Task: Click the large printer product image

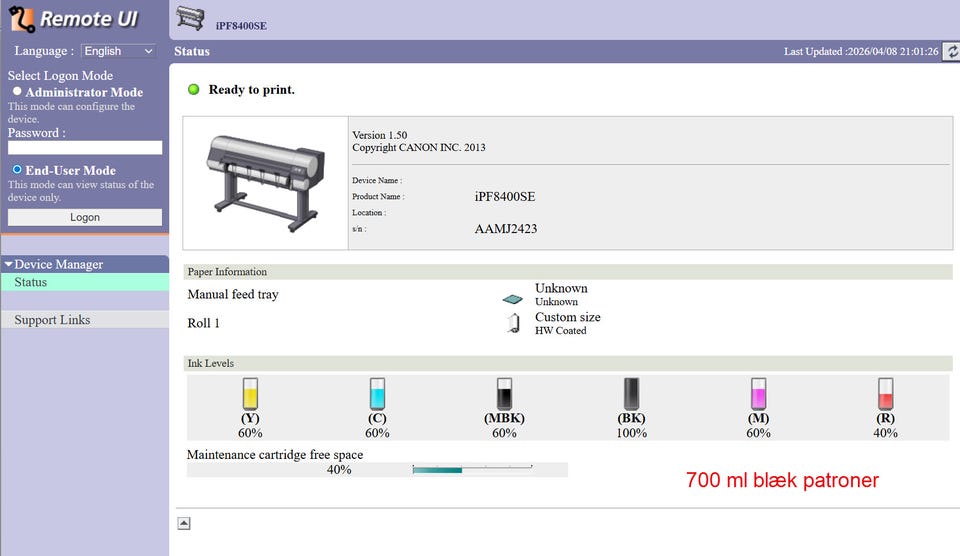Action: pos(265,183)
